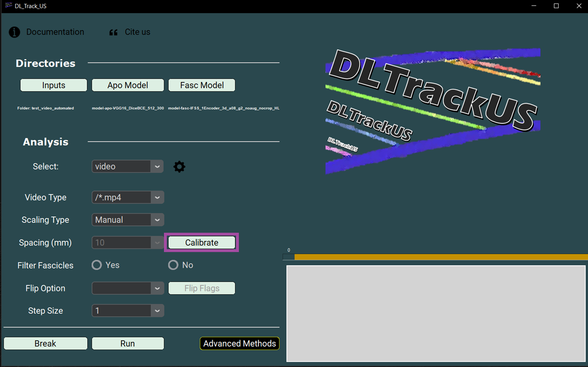Stop processing with the Break button
Viewport: 588px width, 367px height.
coord(45,343)
